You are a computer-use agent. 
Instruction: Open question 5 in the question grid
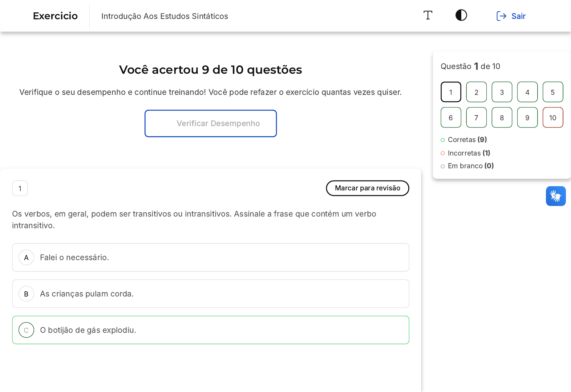click(552, 92)
